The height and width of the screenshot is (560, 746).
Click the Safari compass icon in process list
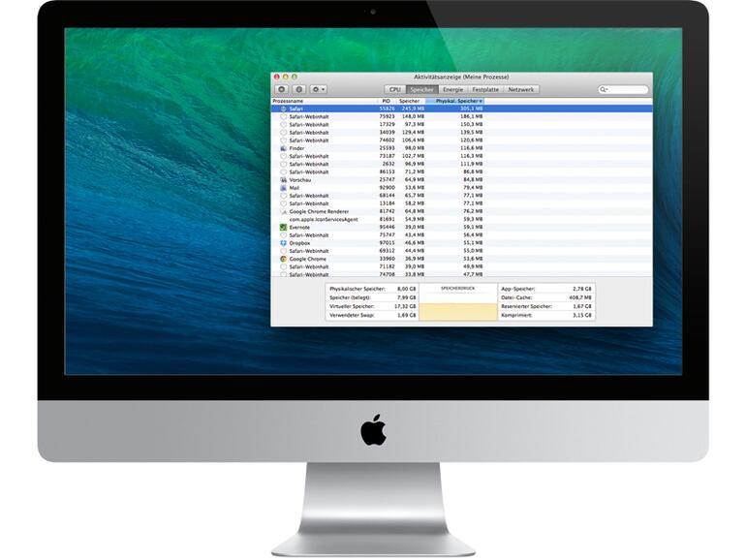tap(284, 109)
